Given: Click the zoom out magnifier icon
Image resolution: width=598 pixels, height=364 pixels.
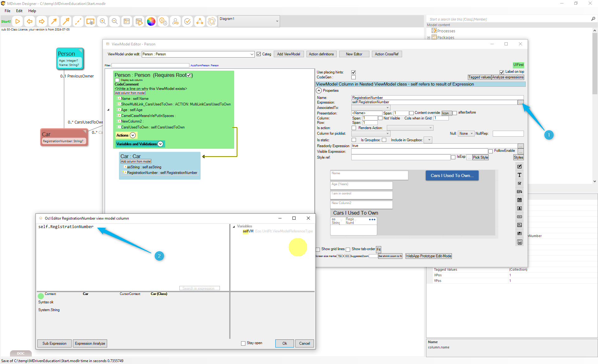Looking at the screenshot, I should pos(115,21).
